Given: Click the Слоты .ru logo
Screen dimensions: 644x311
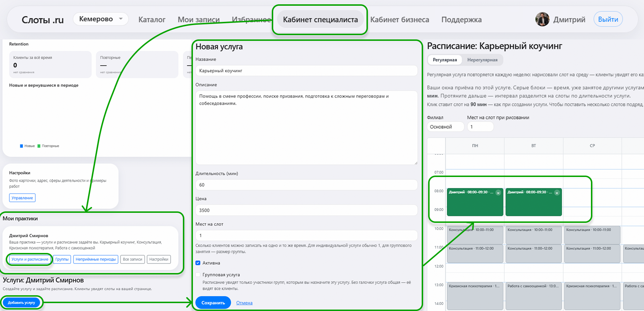Looking at the screenshot, I should pyautogui.click(x=43, y=20).
